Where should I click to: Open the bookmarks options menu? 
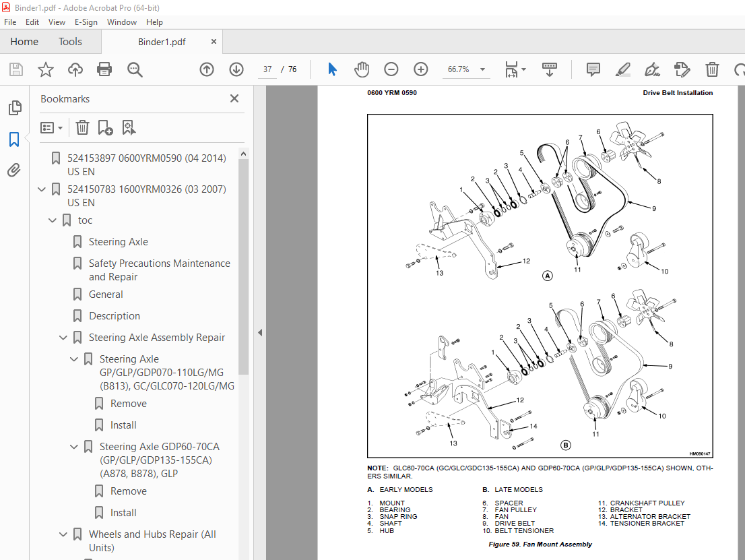[x=51, y=127]
